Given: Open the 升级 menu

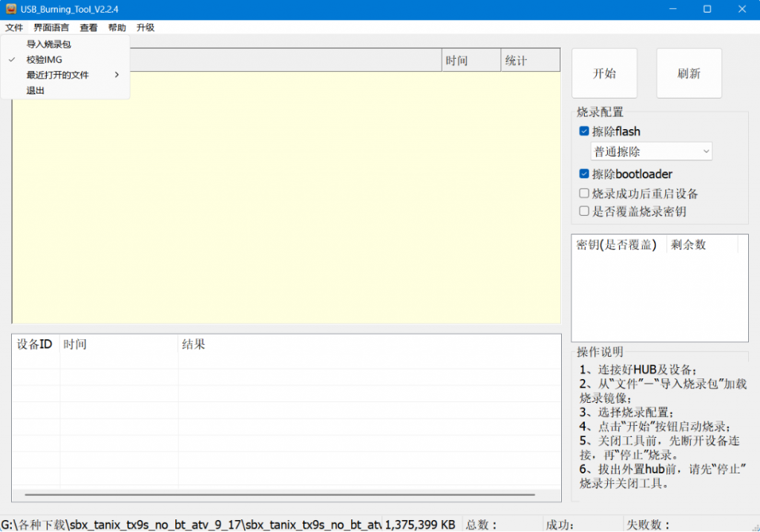Looking at the screenshot, I should [x=145, y=27].
